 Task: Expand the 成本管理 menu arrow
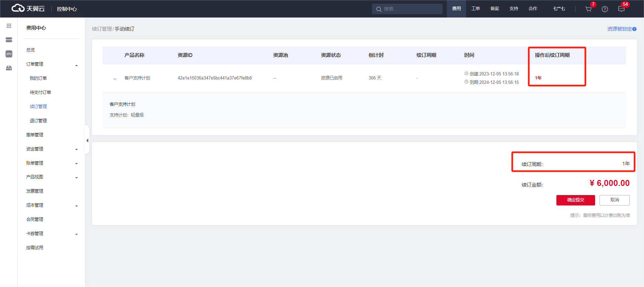(76, 206)
